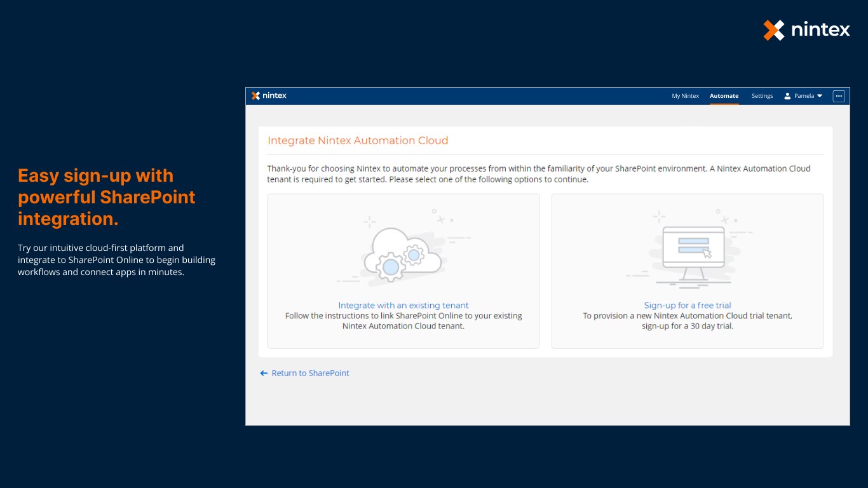Click the Integrate Nintex Automation Cloud heading
This screenshot has width=868, height=488.
click(x=358, y=140)
